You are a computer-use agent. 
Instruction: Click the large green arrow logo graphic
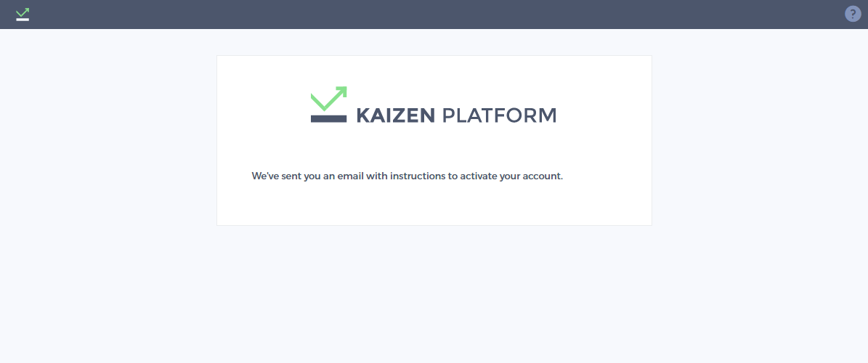[x=329, y=99]
